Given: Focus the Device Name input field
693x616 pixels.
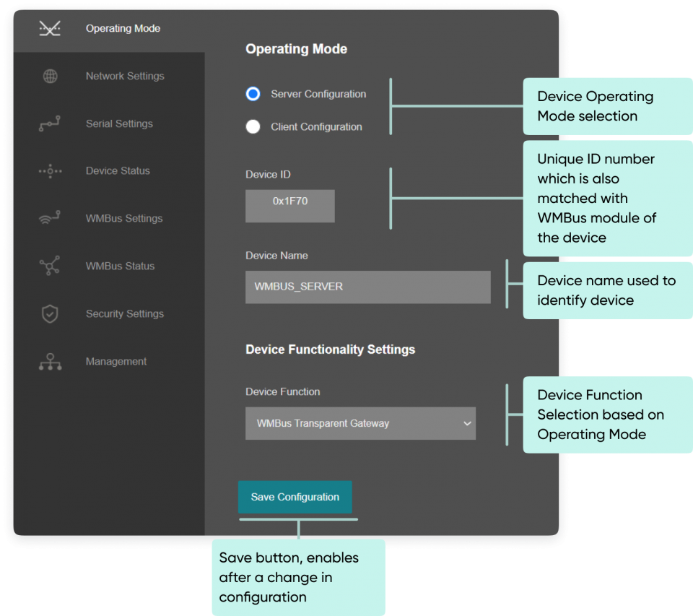Looking at the screenshot, I should (x=367, y=287).
